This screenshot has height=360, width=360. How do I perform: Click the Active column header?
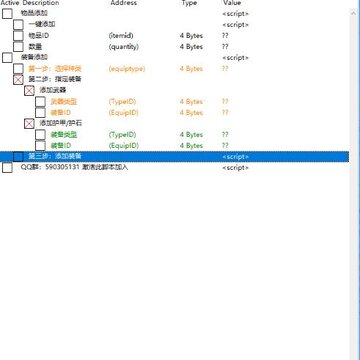pos(10,3)
